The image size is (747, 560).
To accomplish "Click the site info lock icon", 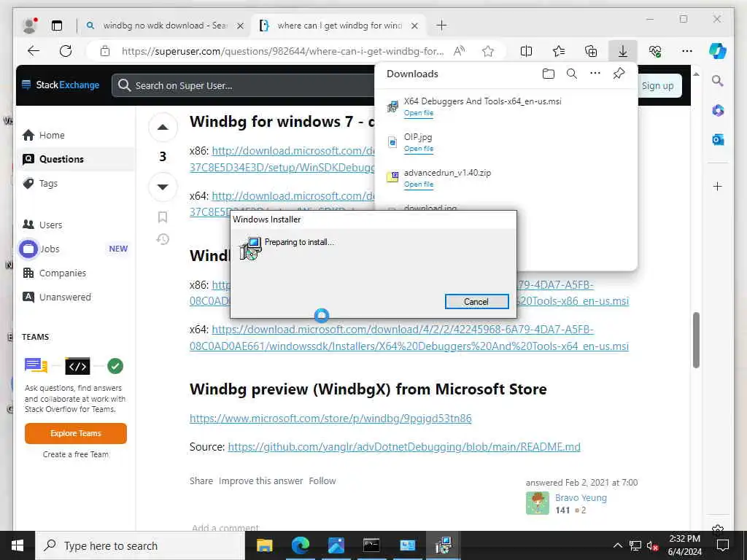I will [105, 51].
